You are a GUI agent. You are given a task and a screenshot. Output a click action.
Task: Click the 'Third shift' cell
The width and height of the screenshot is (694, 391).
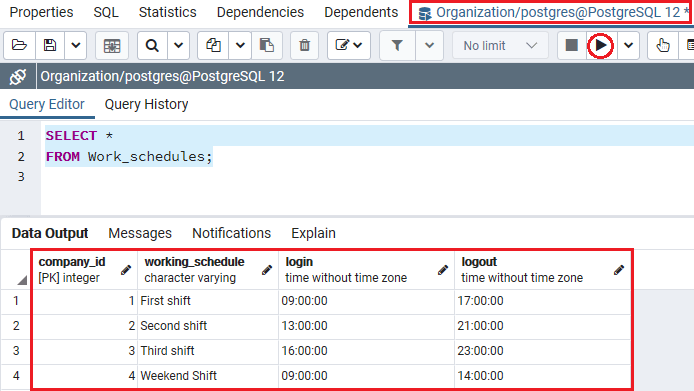coord(208,351)
